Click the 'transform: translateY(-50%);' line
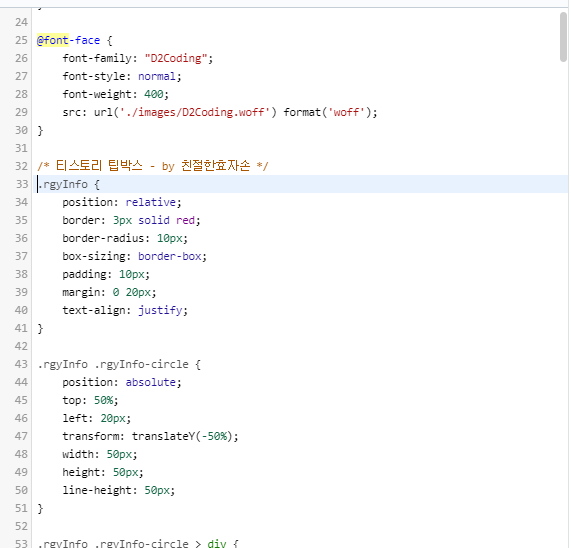Screen dimensions: 571x548 click(x=150, y=436)
